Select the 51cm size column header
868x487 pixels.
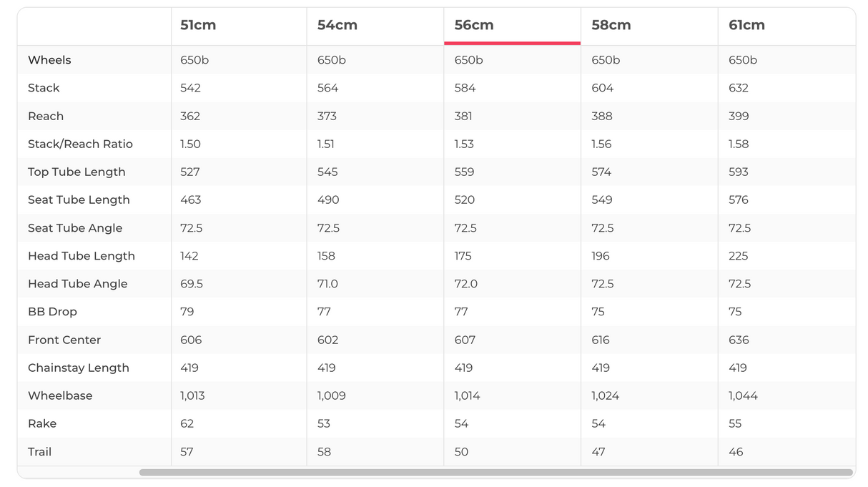(198, 25)
